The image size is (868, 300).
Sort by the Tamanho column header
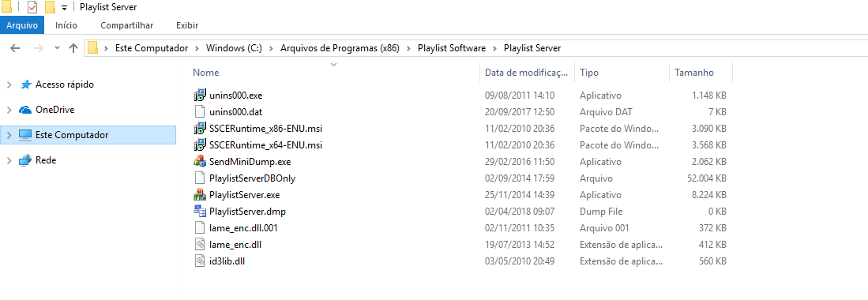click(x=694, y=73)
